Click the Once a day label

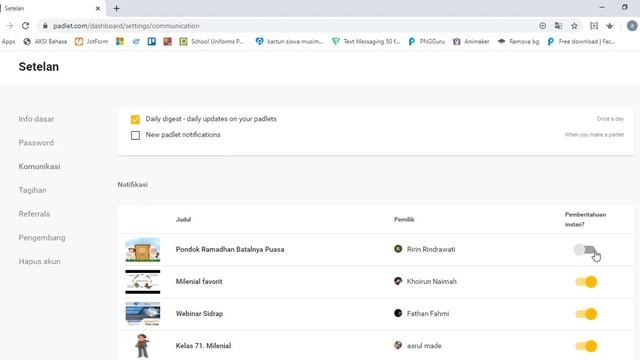610,119
